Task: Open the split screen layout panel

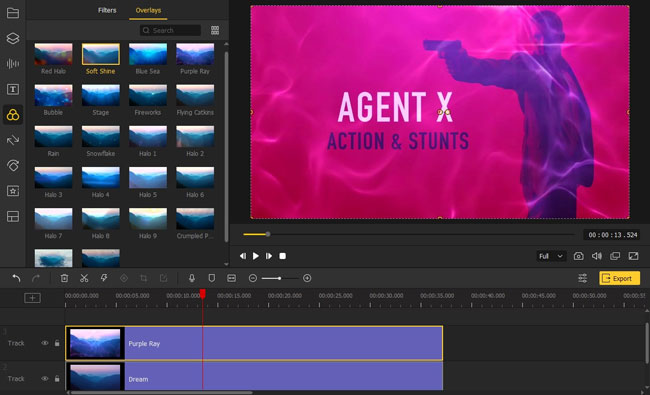Action: click(x=13, y=216)
